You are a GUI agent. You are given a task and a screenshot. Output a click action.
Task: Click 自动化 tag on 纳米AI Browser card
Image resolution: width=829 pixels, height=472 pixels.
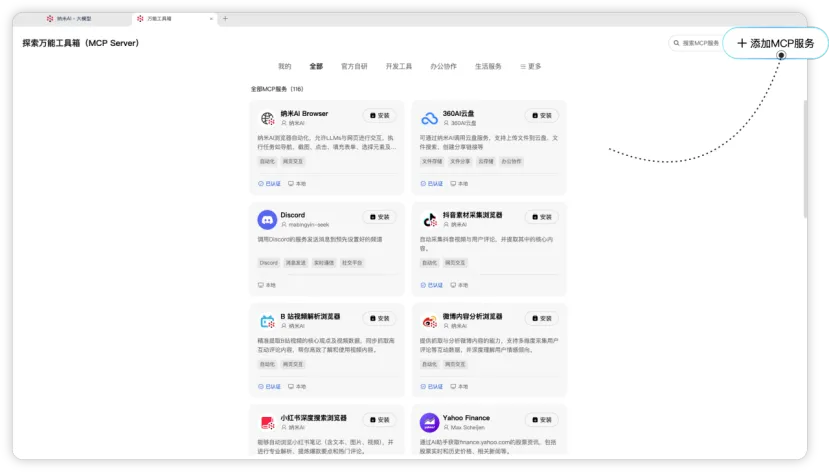click(x=268, y=161)
